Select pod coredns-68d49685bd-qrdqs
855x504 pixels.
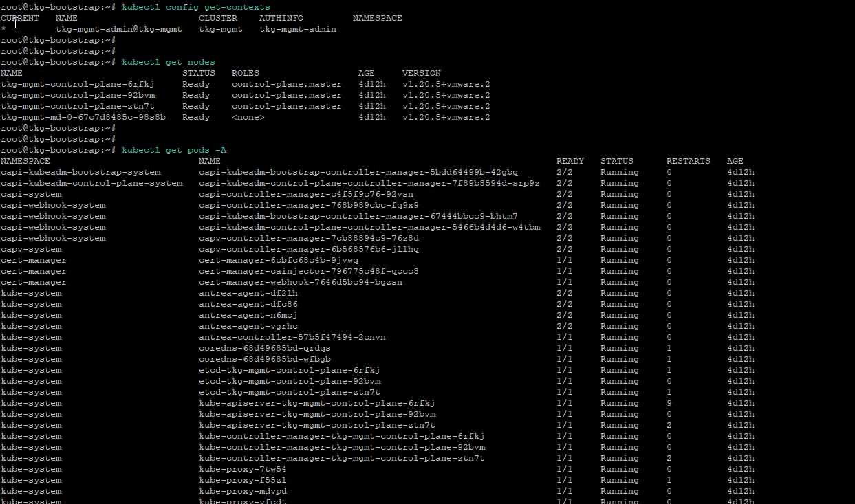pos(265,348)
